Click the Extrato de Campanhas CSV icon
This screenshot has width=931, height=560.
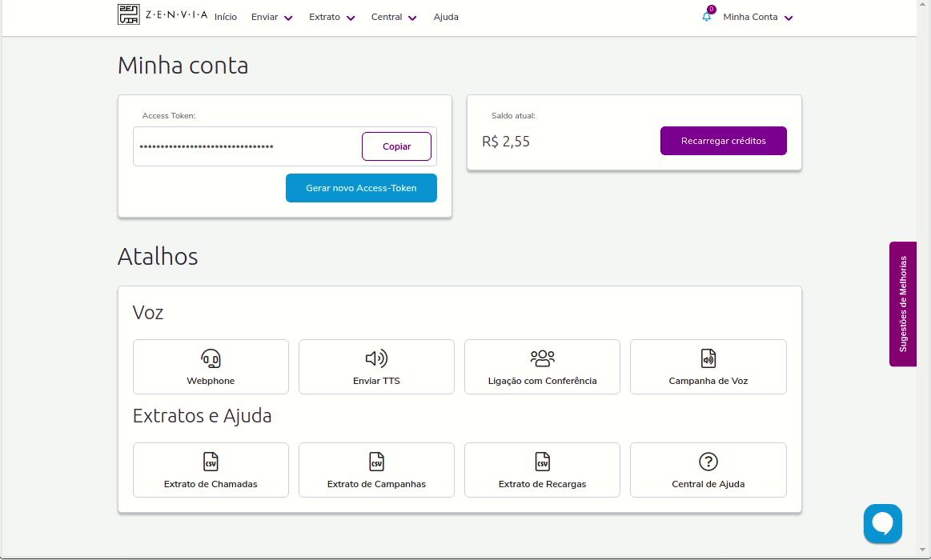[x=376, y=462]
